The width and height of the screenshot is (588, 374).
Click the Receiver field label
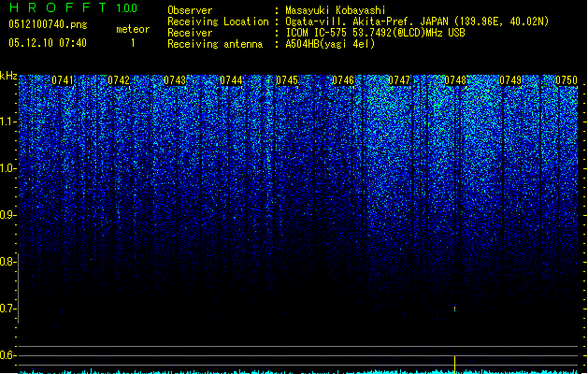point(190,33)
